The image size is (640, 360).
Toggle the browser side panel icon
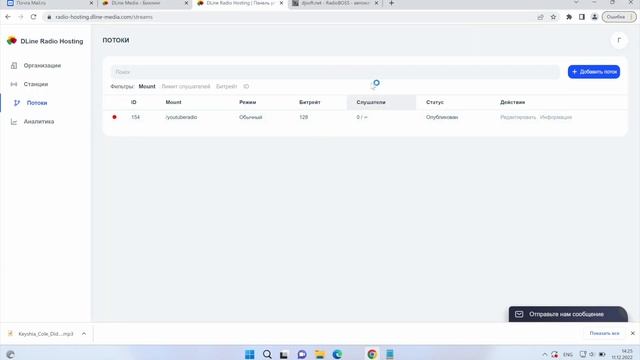click(582, 17)
